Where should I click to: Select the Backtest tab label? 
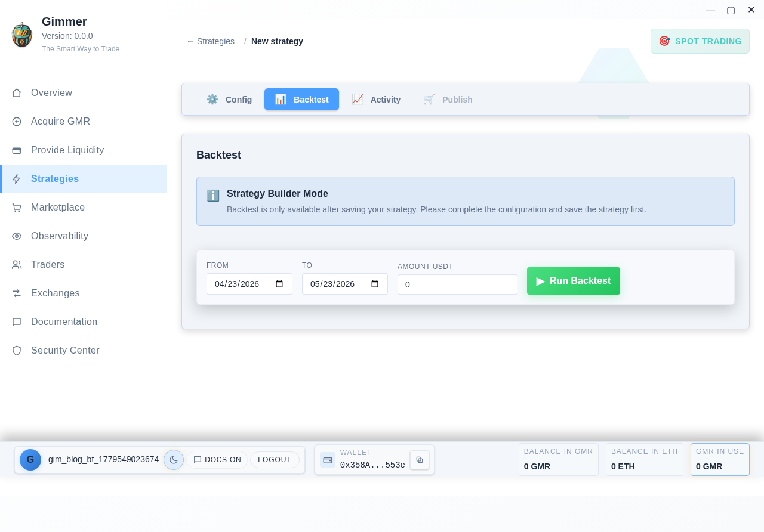(x=311, y=100)
